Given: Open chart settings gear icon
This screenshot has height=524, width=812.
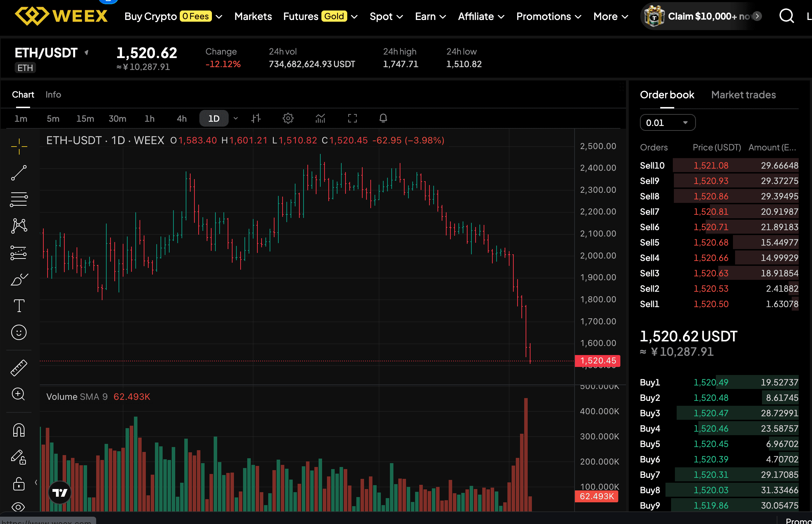Looking at the screenshot, I should pos(288,118).
